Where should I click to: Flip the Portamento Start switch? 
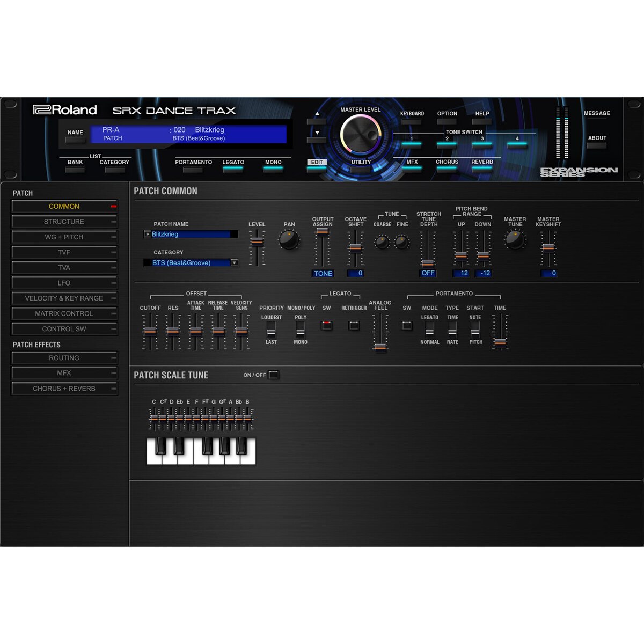(x=475, y=329)
